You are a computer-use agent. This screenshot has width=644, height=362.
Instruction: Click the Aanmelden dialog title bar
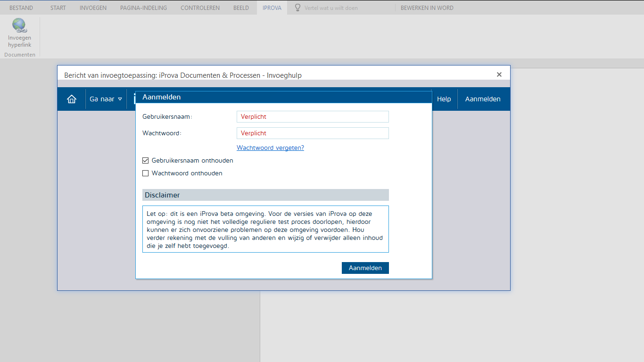click(284, 97)
